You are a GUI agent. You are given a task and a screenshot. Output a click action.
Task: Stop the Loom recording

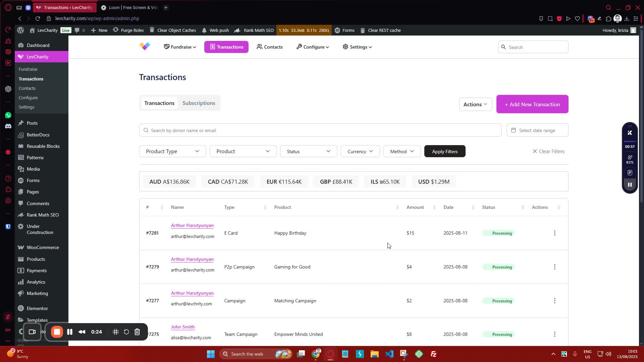(57, 332)
